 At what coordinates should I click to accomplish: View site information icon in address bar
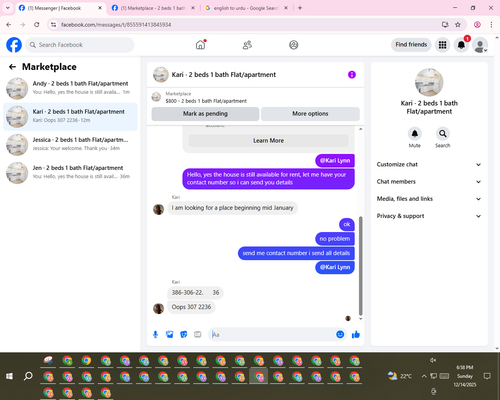[53, 25]
